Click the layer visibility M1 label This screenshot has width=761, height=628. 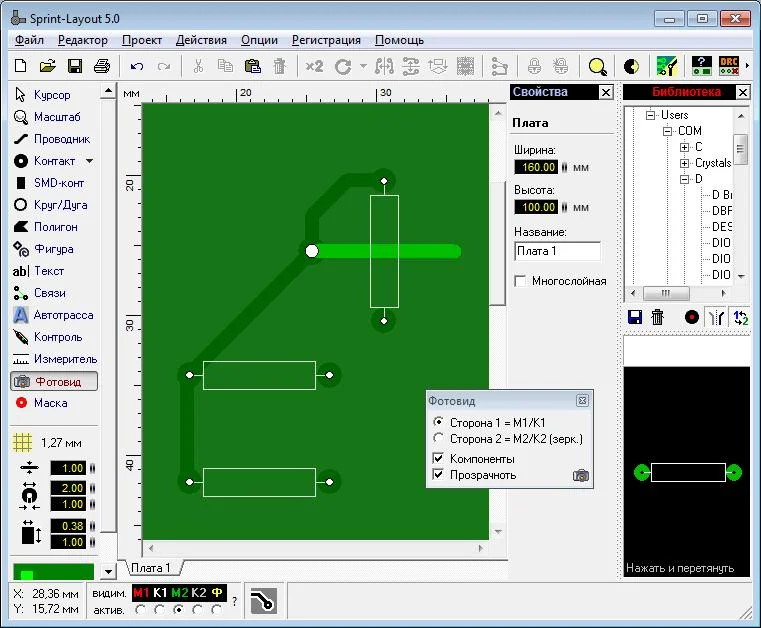click(141, 593)
